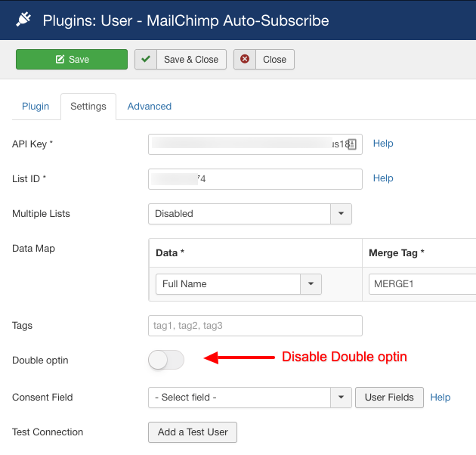
Task: Click the arrow of the Full Name dropdown
Action: point(311,284)
